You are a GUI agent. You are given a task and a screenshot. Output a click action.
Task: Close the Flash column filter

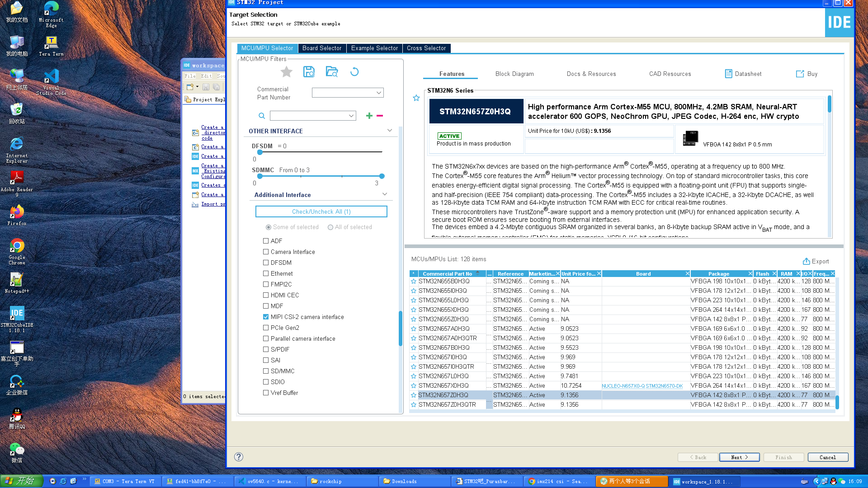[774, 274]
